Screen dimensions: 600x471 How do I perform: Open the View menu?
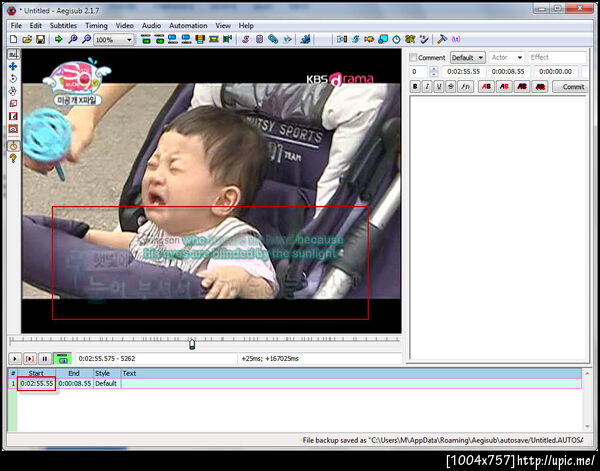click(x=223, y=26)
